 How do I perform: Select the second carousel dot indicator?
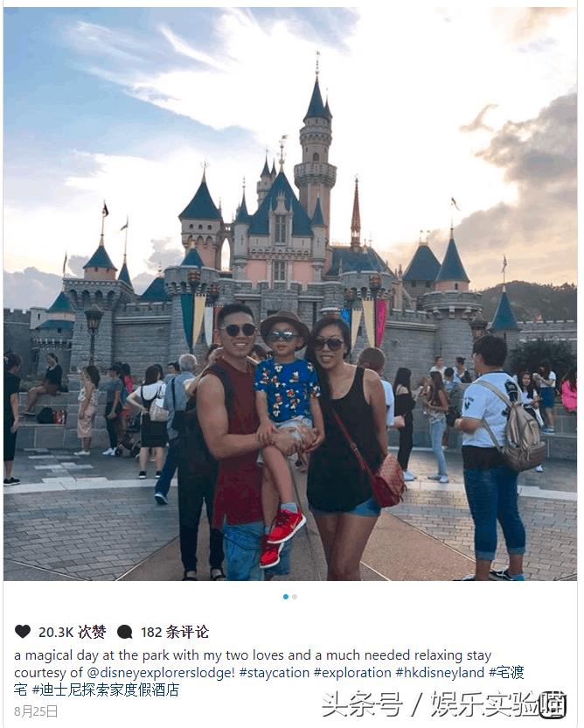[x=295, y=597]
